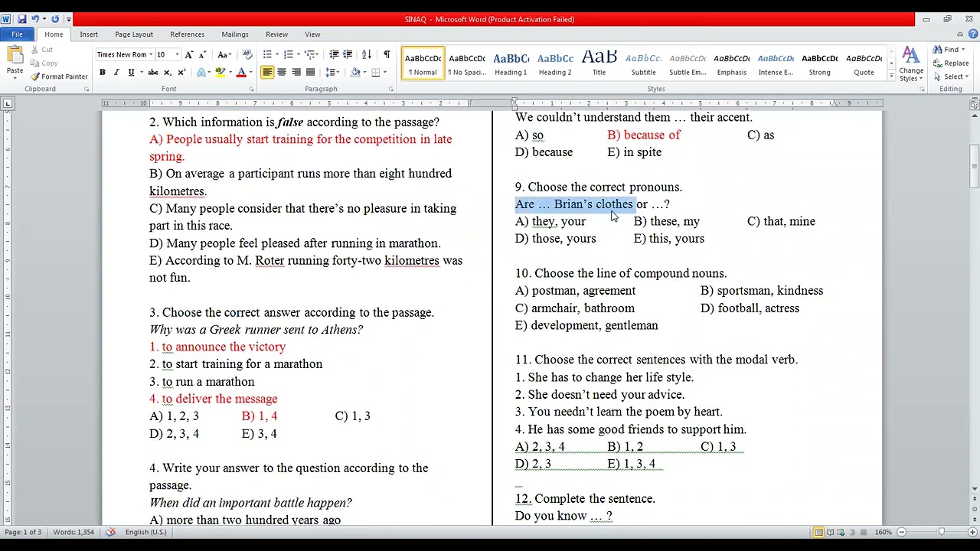Toggle Superscript formatting
This screenshot has width=980, height=551.
[x=181, y=73]
